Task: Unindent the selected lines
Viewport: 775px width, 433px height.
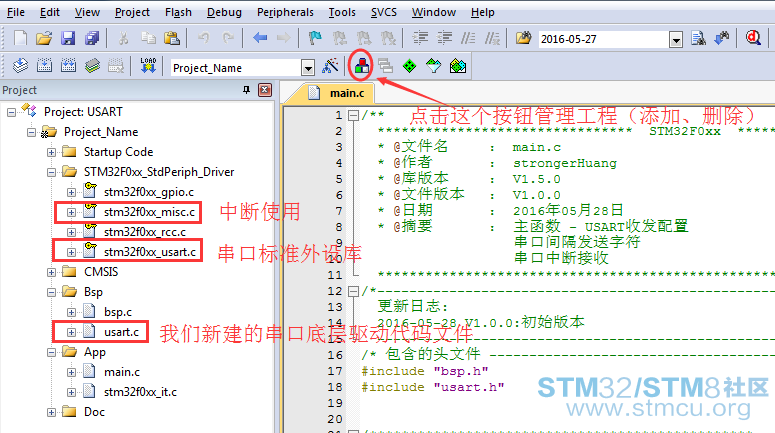Action: [444, 38]
